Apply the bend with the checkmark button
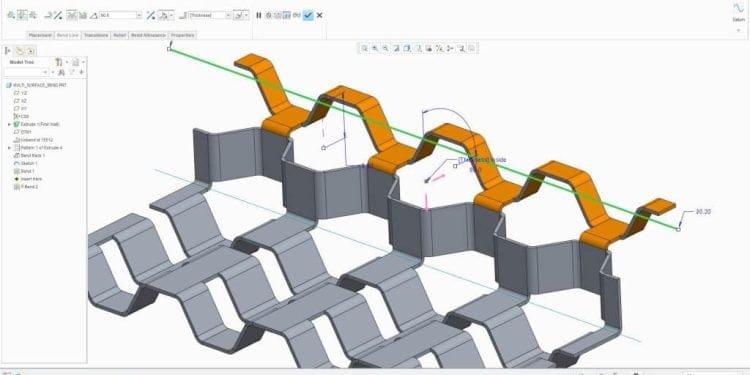 (x=308, y=15)
